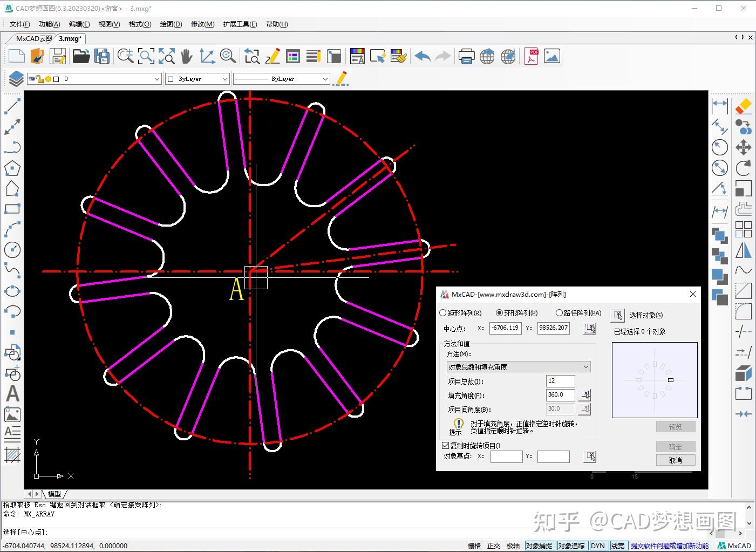Open the 扩展工具(E) menu

pos(240,24)
